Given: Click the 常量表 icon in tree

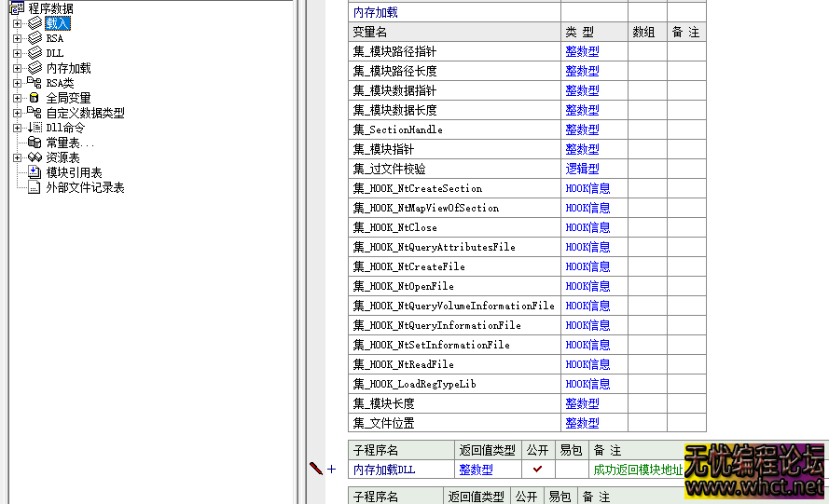Looking at the screenshot, I should 35,143.
